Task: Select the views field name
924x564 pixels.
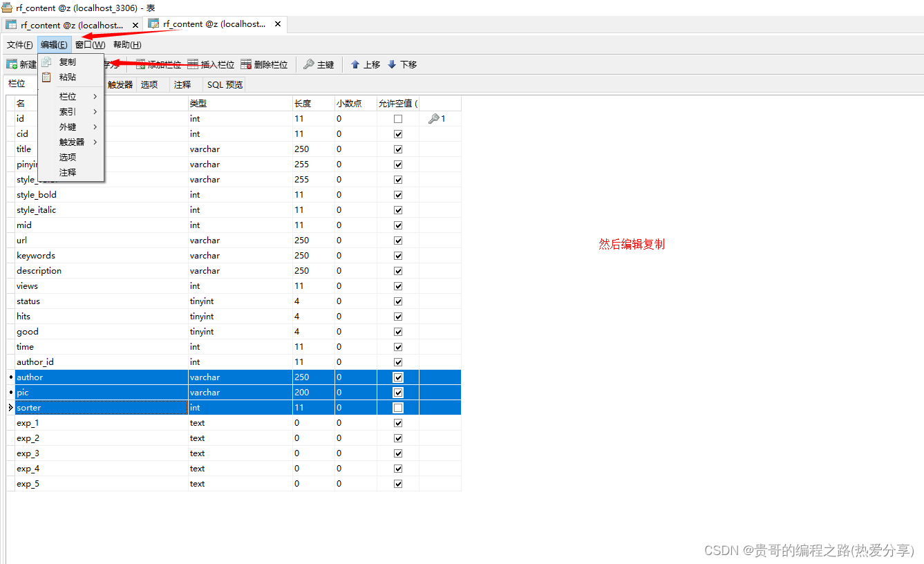Action: tap(28, 286)
